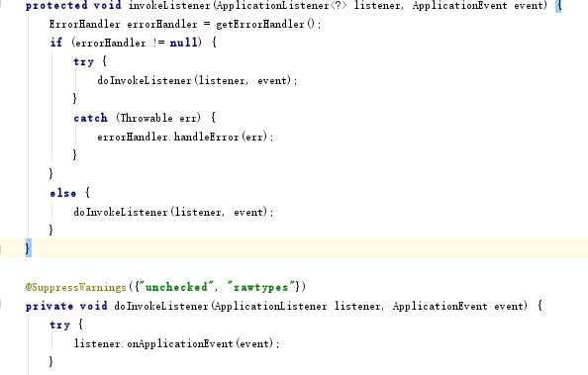Click the 'else' keyword
This screenshot has width=588, height=375.
coord(63,193)
